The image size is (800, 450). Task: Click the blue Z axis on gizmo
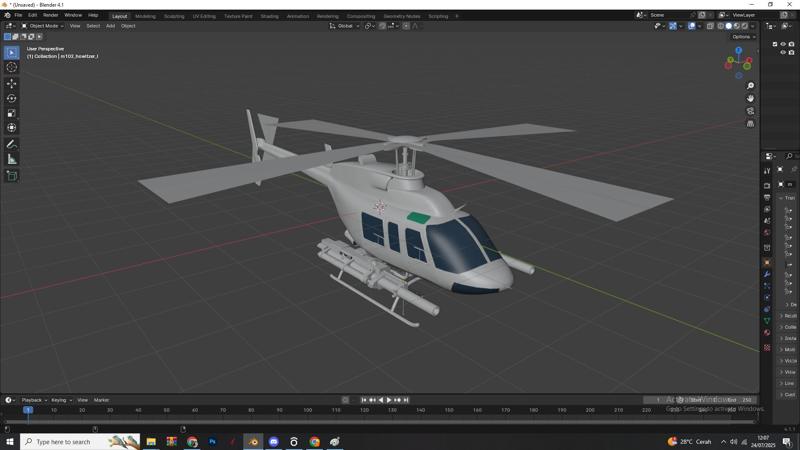point(738,50)
